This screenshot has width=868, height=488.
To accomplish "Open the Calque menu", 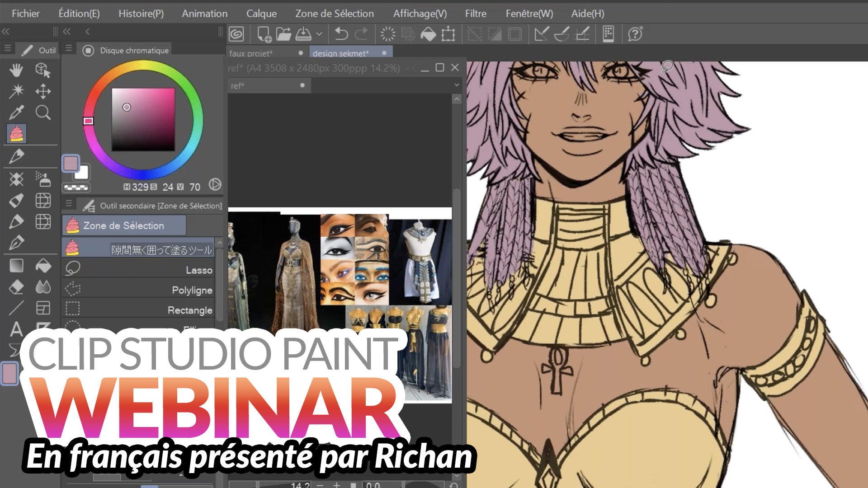I will tap(261, 14).
